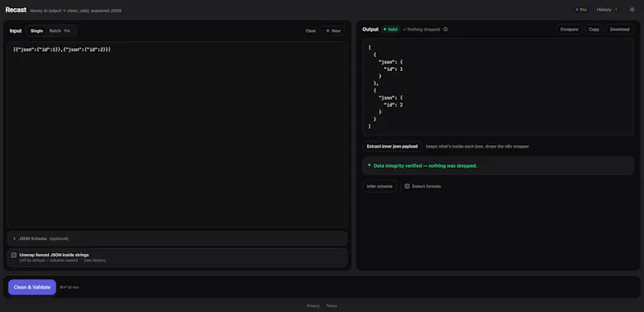Open the Privacy link
This screenshot has width=644, height=312.
point(313,306)
